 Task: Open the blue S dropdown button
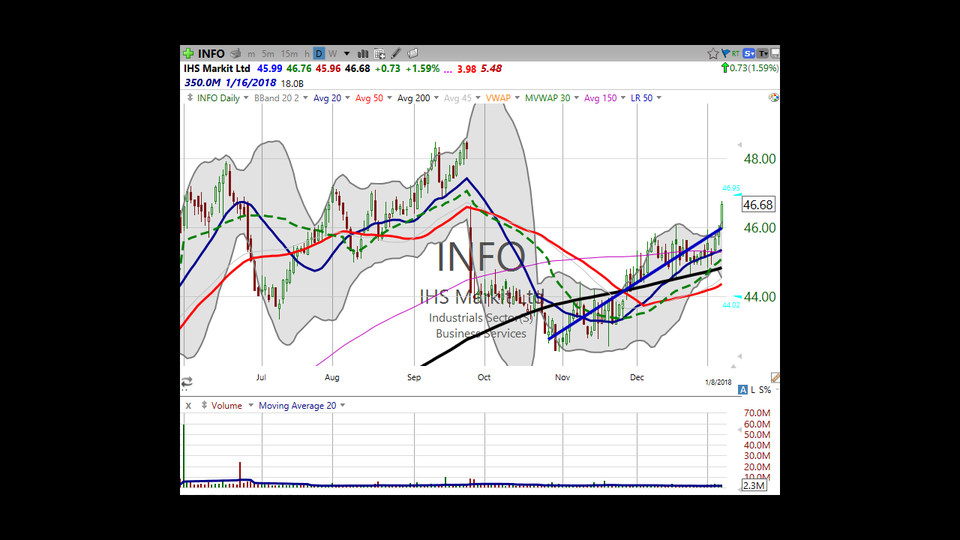(x=749, y=54)
